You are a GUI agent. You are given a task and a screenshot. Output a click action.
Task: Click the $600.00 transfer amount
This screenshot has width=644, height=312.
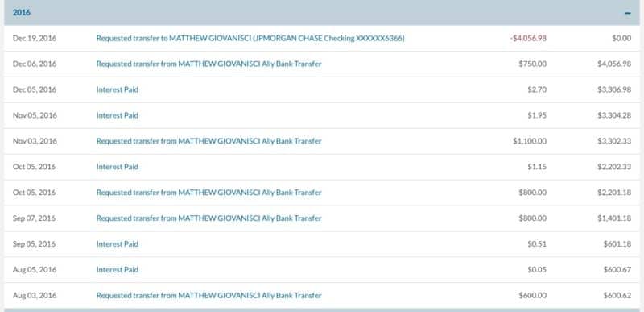click(x=533, y=296)
